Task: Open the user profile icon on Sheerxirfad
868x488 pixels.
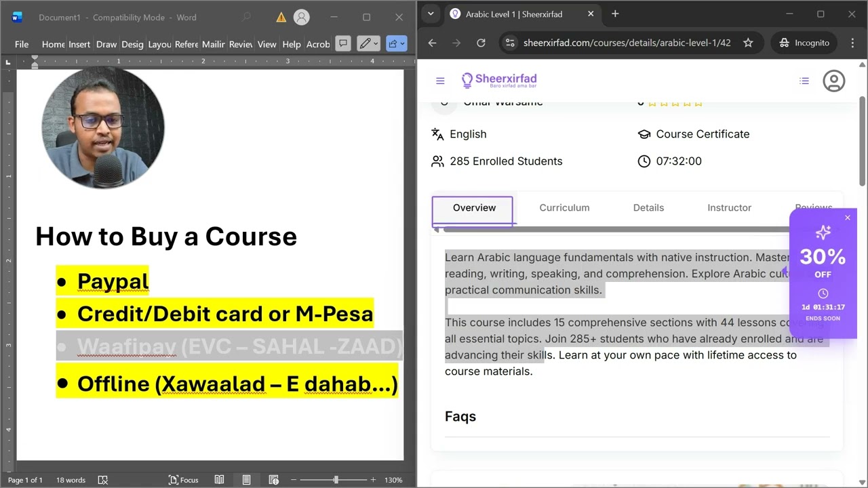Action: click(x=833, y=81)
